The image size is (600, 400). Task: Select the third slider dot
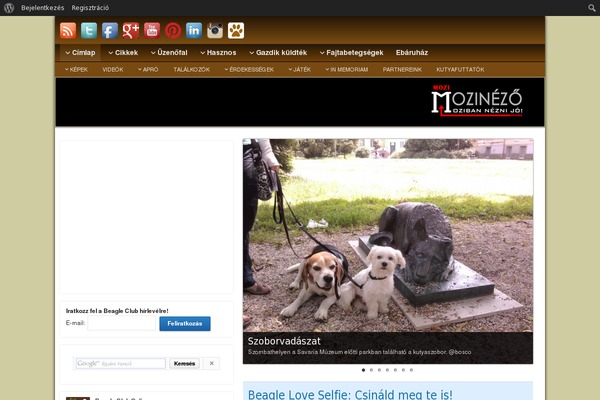tap(379, 370)
